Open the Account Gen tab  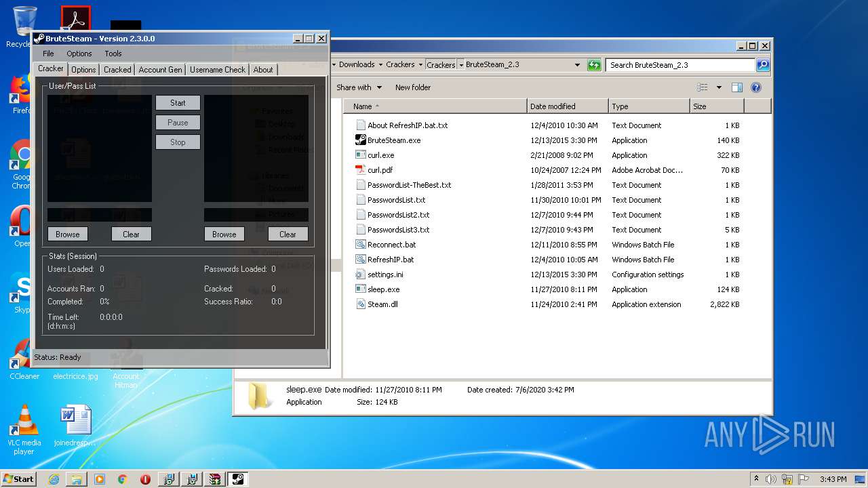160,69
